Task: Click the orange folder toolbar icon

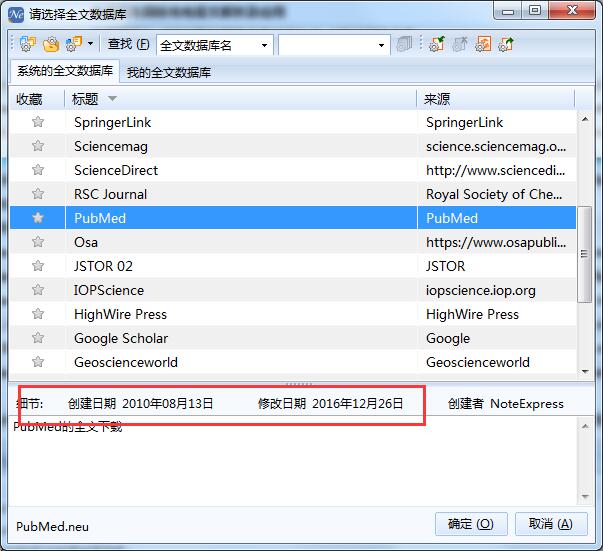Action: click(51, 45)
